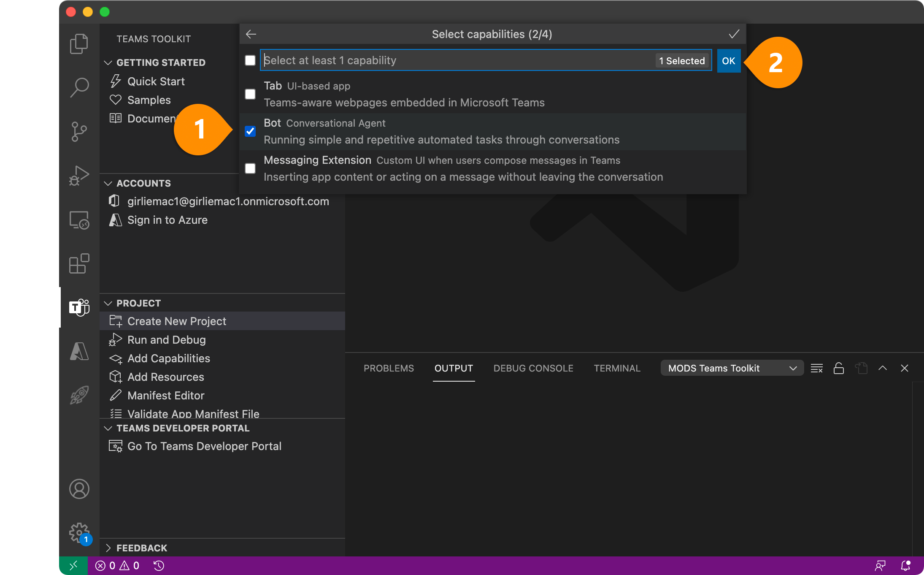Open the Explorer view

tap(79, 43)
